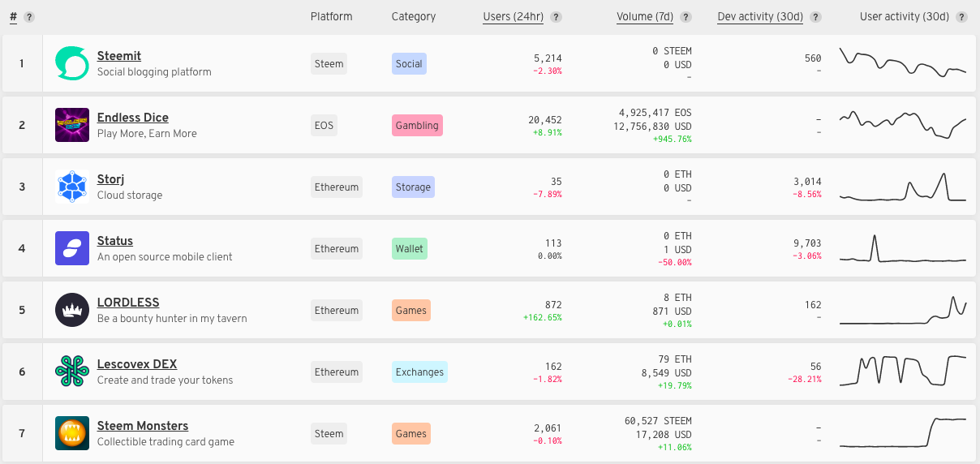The image size is (980, 464).
Task: Click the +162.65% users change
Action: coord(542,317)
